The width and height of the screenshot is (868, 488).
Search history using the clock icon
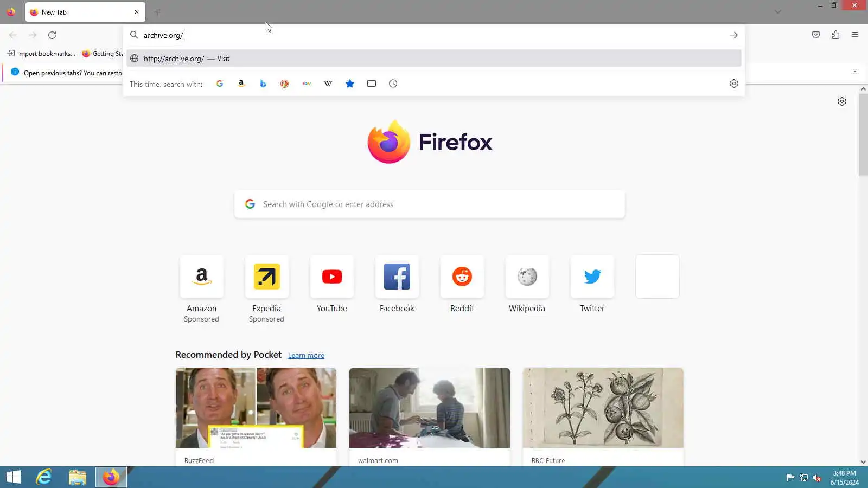393,84
